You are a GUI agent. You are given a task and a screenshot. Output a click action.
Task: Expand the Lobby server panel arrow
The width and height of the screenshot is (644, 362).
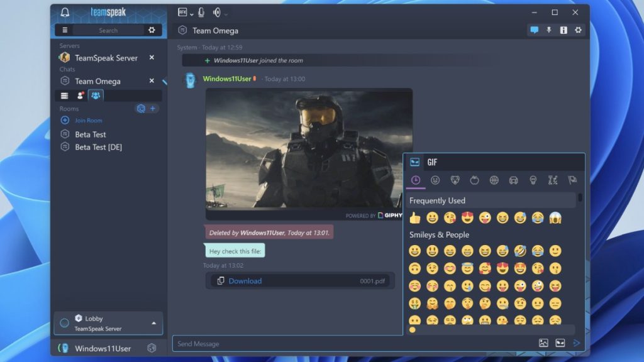154,323
